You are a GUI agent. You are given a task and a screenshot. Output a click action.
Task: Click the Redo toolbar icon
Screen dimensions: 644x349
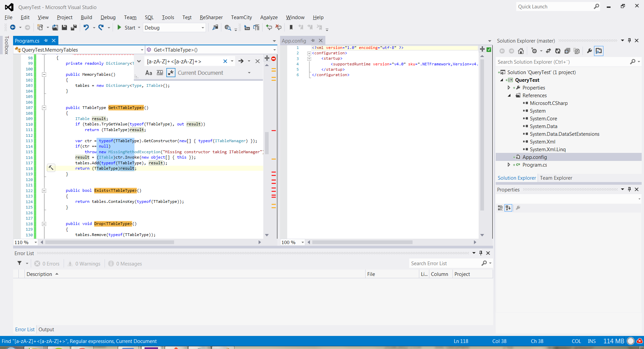(101, 27)
